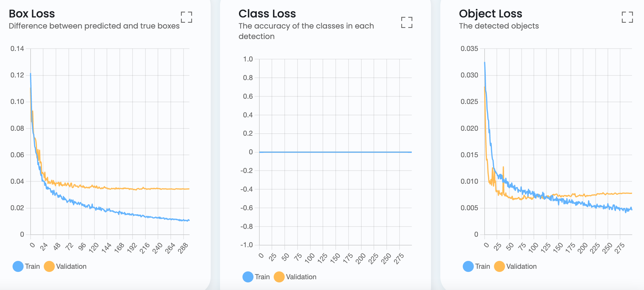Expand the Class Loss chart to fullscreen
The image size is (644, 290).
pos(407,23)
